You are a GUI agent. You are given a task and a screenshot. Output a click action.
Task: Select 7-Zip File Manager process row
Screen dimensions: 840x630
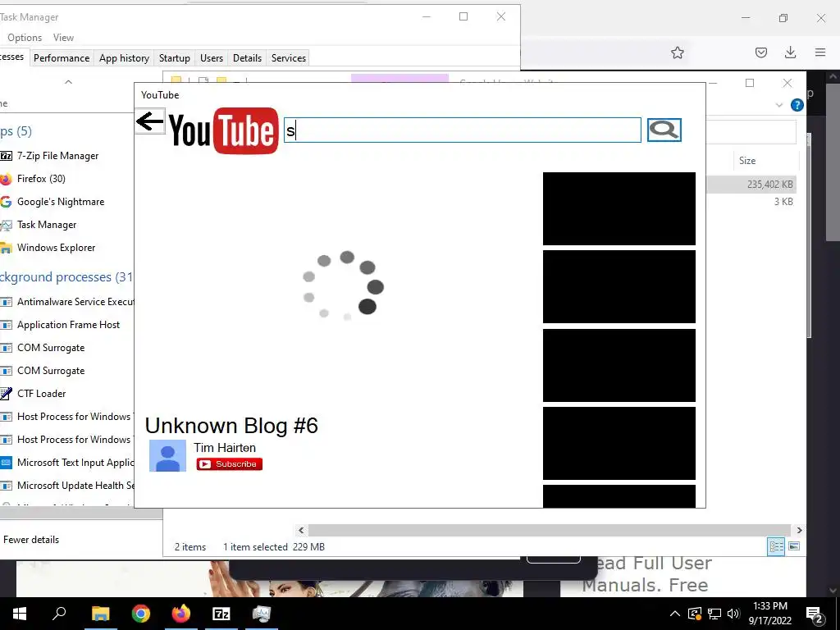click(67, 156)
